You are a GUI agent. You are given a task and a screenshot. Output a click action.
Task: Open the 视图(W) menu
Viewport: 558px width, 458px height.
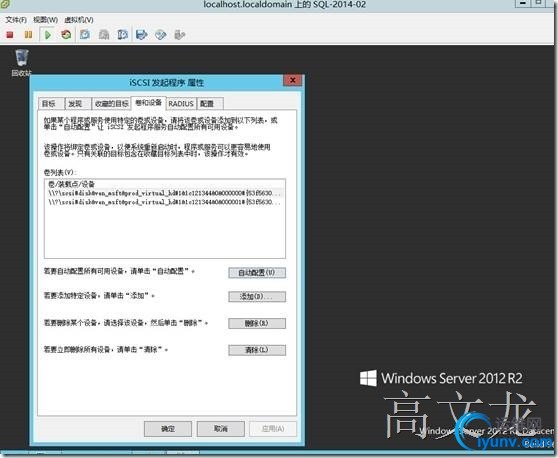click(46, 20)
